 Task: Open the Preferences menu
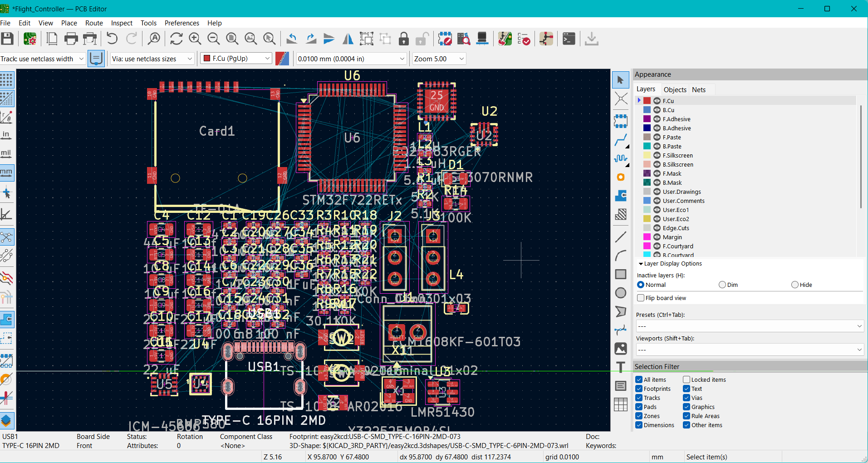181,23
